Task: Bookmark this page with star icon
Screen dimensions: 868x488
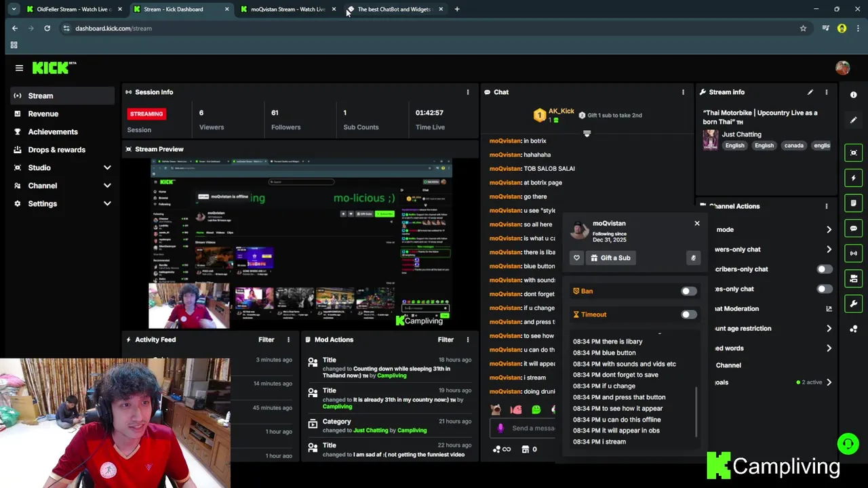Action: [803, 28]
